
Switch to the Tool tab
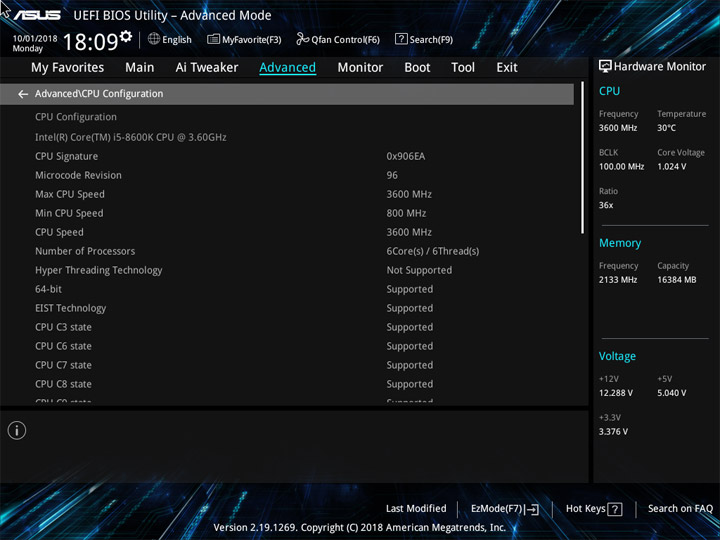(x=463, y=68)
